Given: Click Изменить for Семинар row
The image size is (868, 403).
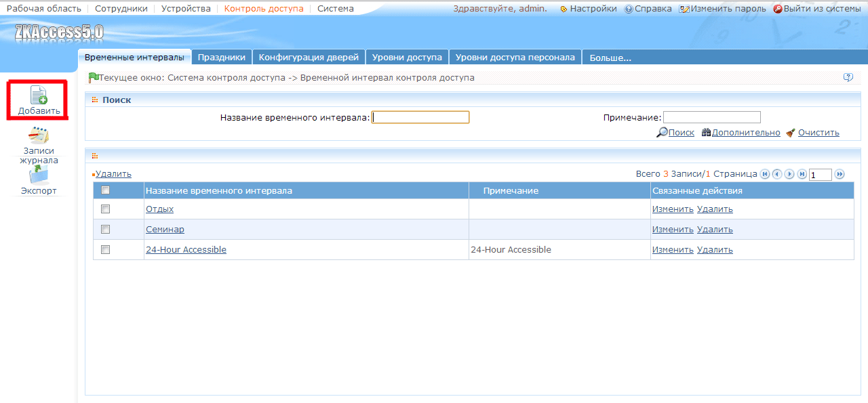Looking at the screenshot, I should pos(673,230).
